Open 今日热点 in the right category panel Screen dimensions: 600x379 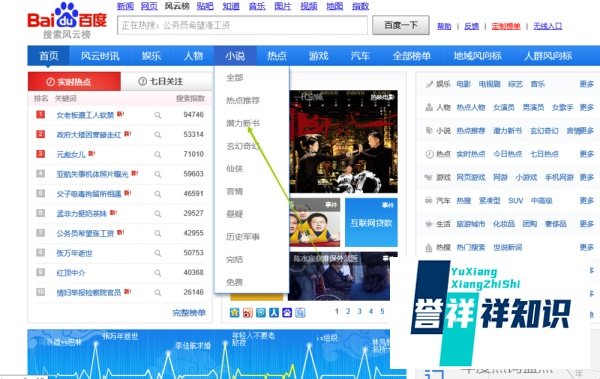tap(507, 154)
